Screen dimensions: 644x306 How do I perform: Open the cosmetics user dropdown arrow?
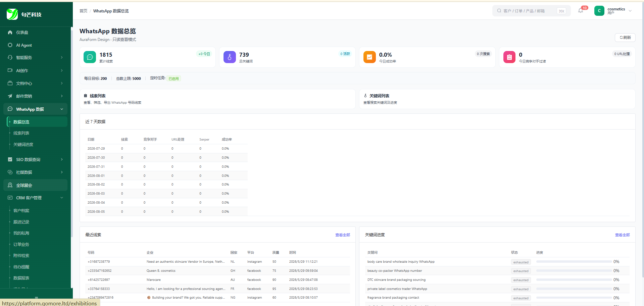630,11
